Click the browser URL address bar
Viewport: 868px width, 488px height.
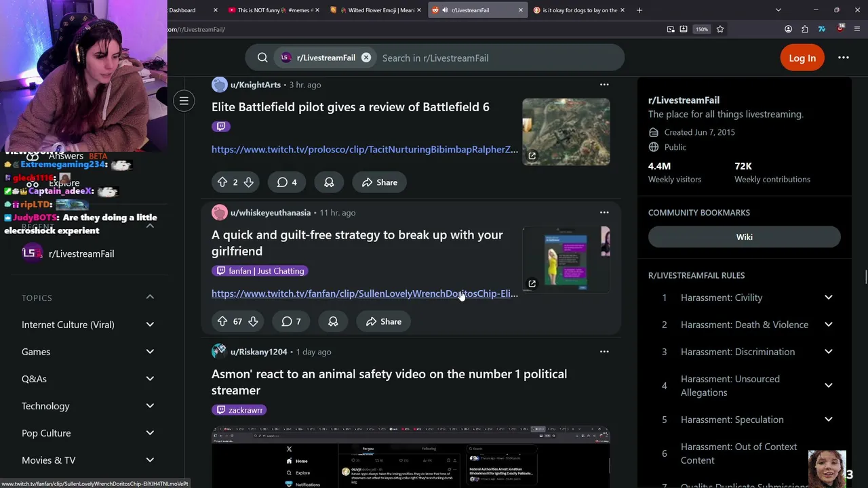click(x=414, y=29)
